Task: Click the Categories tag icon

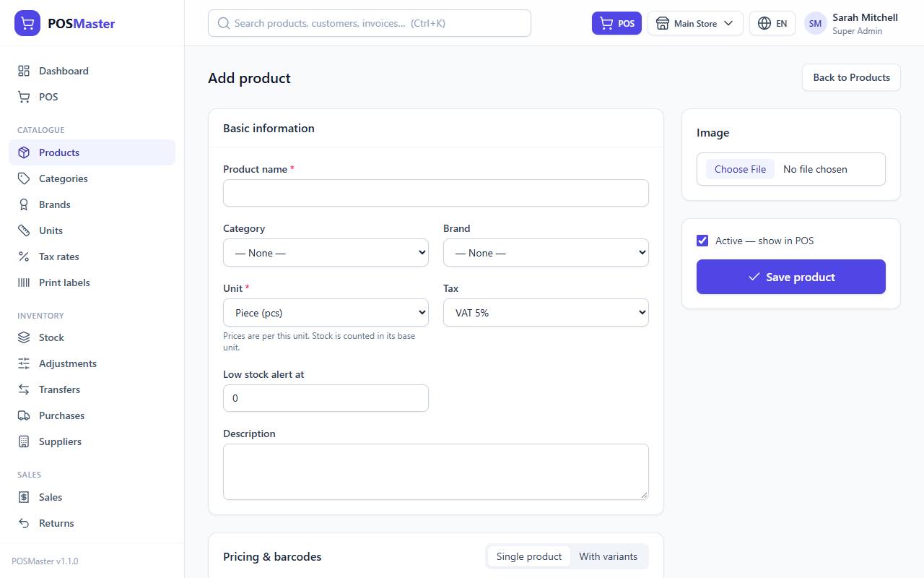Action: click(24, 178)
